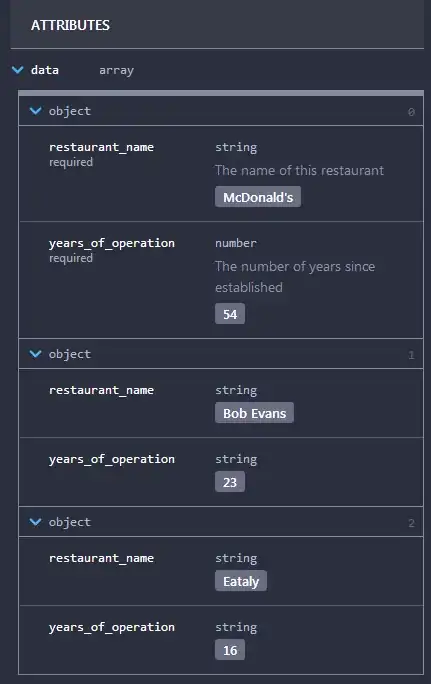Click the ATTRIBUTES section header

click(x=70, y=25)
